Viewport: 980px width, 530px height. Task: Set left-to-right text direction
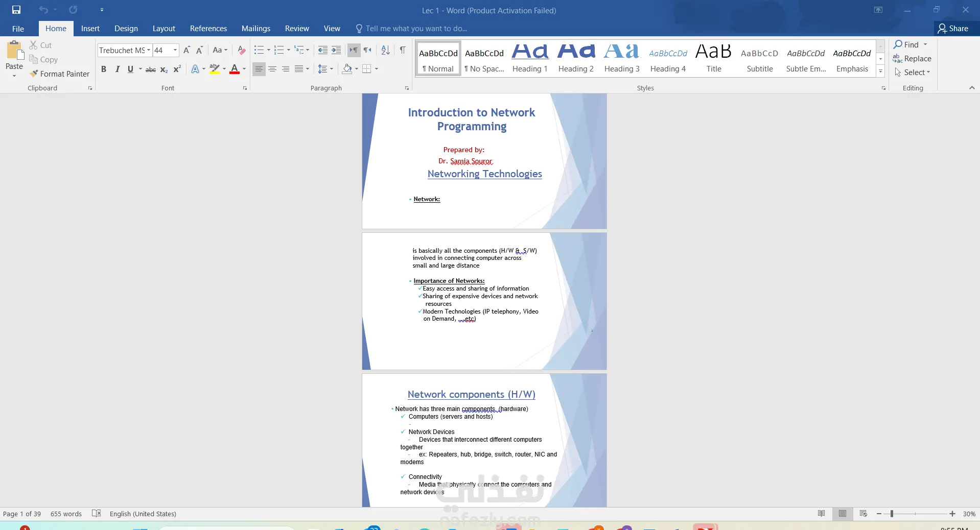click(x=354, y=50)
